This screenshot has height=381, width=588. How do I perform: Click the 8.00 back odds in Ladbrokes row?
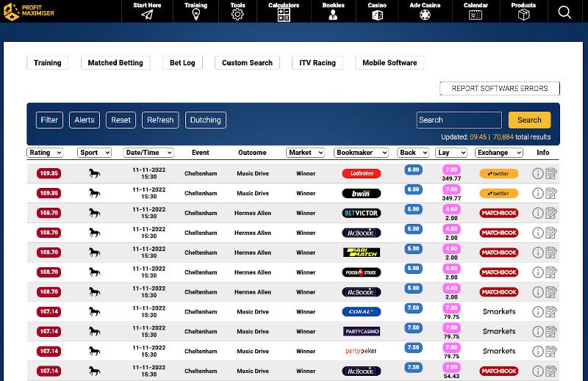pos(413,170)
